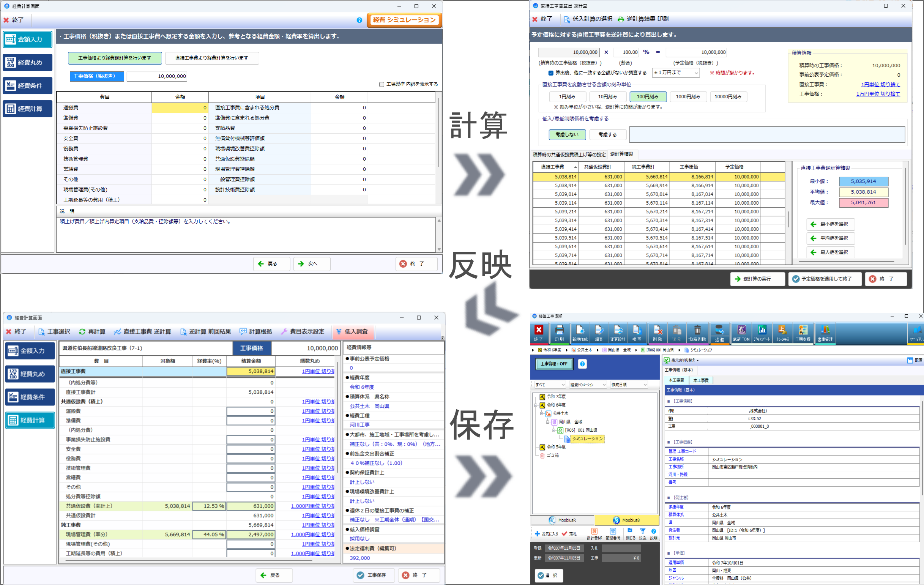Screen dimensions: 924x585
Task: Click the 1万円単位 切り捨て link for 工事価格
Action: 878,94
